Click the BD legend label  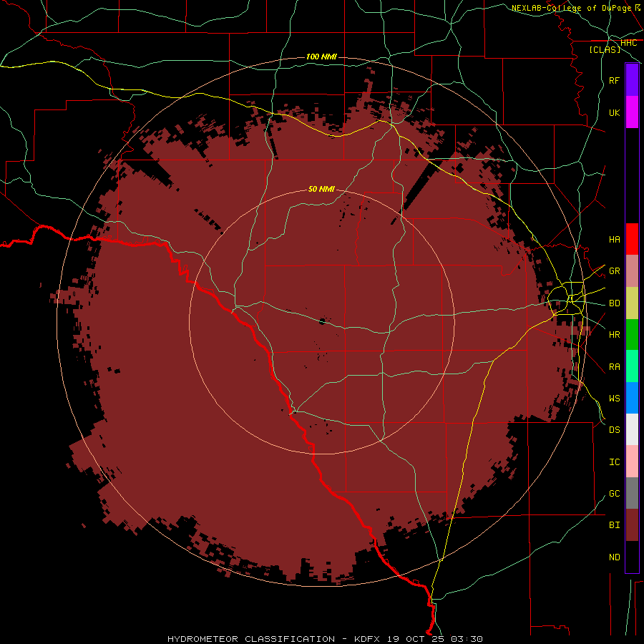614,303
